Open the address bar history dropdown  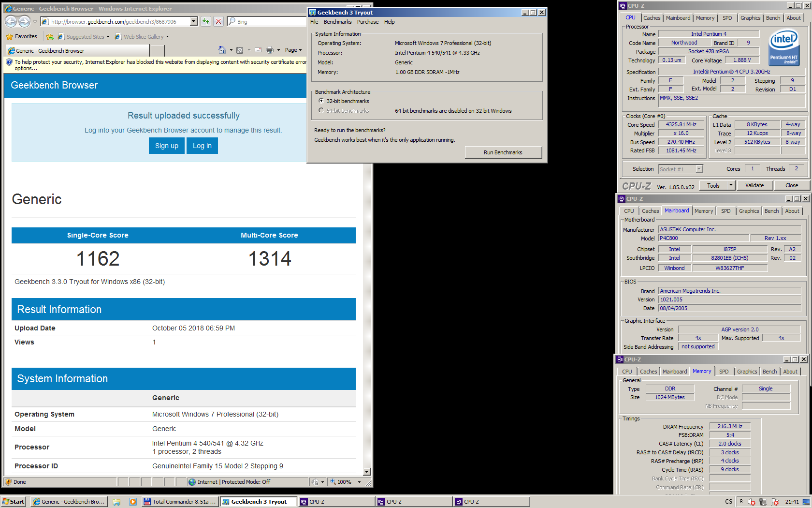pos(194,21)
